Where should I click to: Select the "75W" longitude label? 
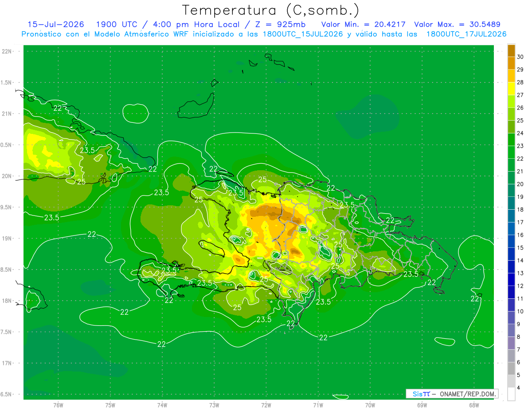110,405
